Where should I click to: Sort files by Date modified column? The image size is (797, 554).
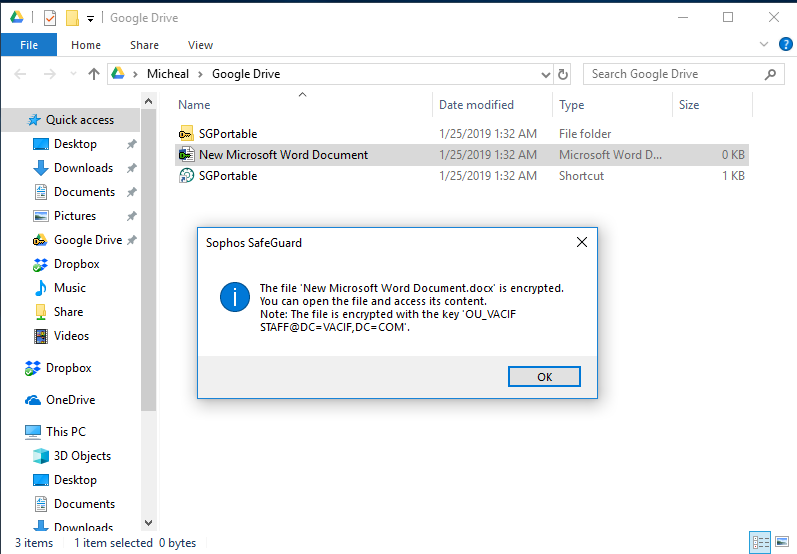[x=492, y=105]
